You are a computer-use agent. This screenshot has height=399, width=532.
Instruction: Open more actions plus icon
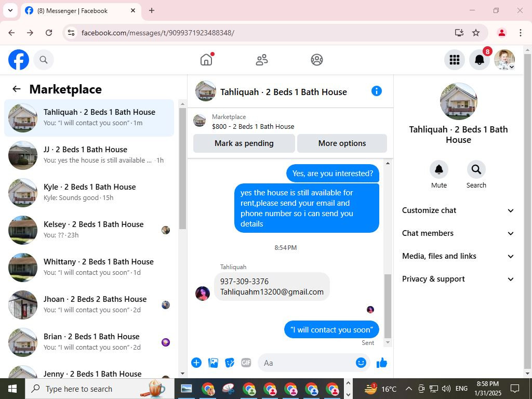tap(196, 363)
